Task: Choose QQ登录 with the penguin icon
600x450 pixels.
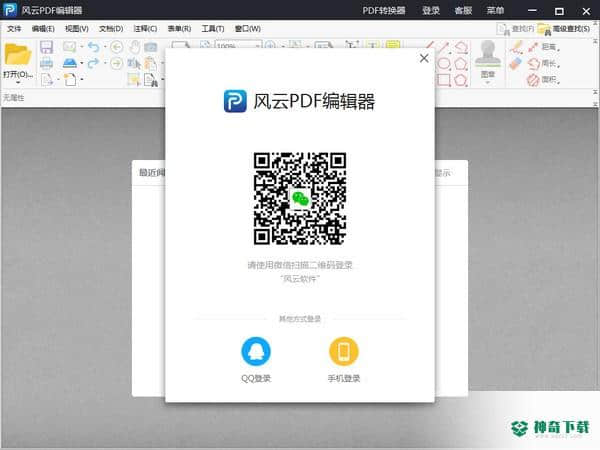Action: 256,359
